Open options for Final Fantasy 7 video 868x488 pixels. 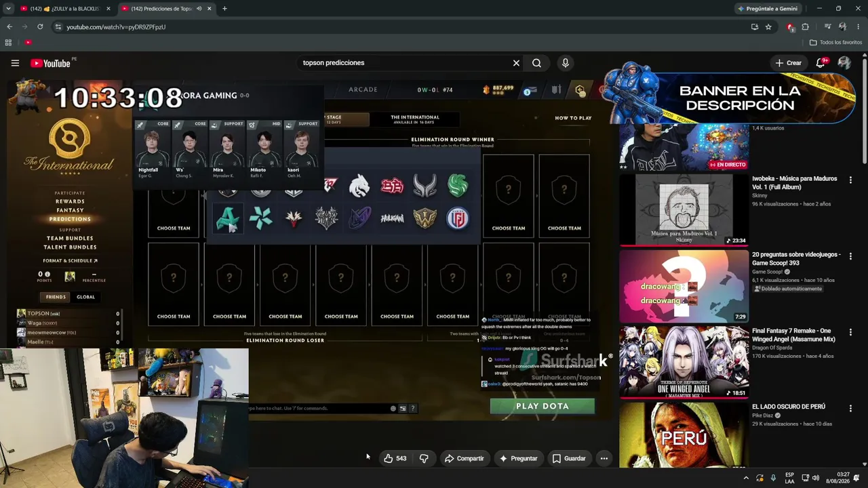pyautogui.click(x=850, y=332)
